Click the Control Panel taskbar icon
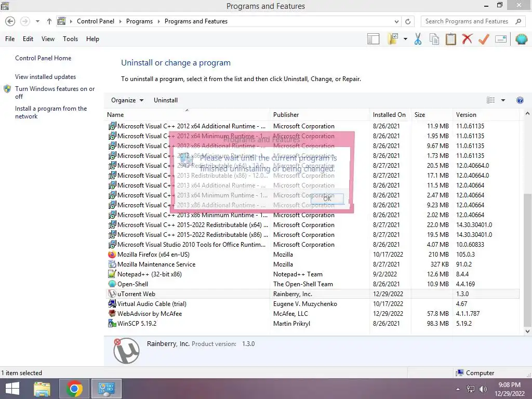The image size is (532, 399). pyautogui.click(x=107, y=389)
